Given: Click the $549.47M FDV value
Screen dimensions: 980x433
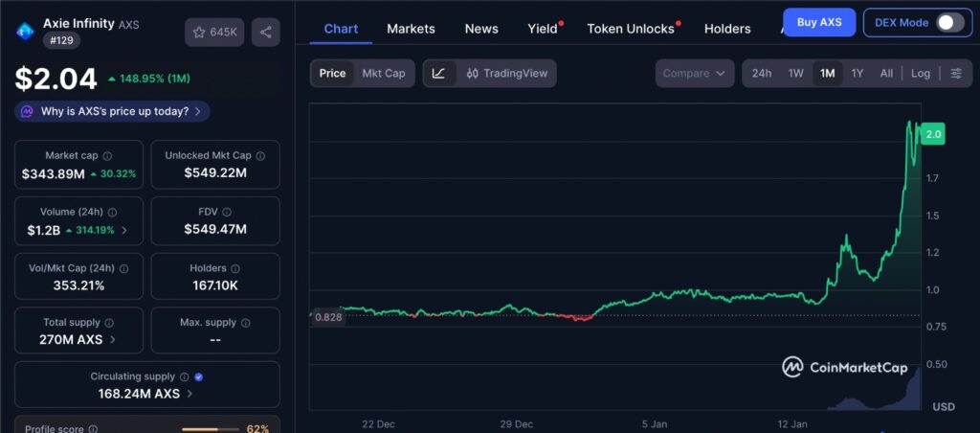Looking at the screenshot, I should pyautogui.click(x=215, y=229).
